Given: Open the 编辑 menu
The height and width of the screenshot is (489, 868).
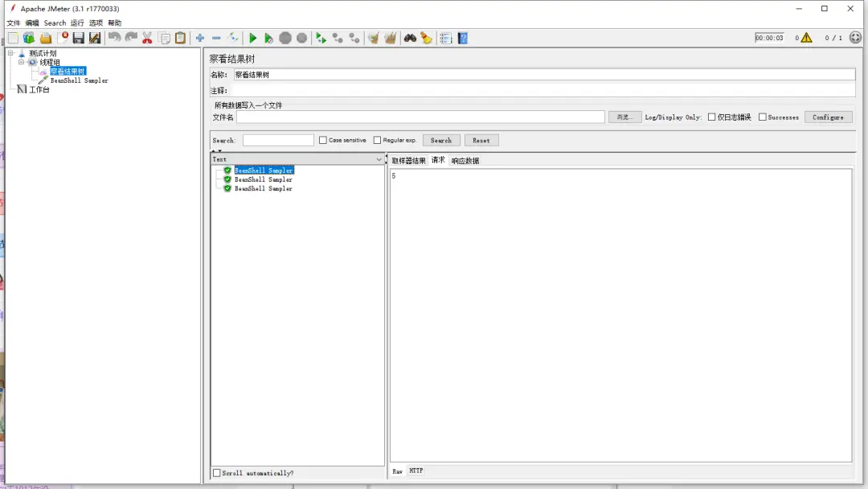Looking at the screenshot, I should click(x=32, y=23).
